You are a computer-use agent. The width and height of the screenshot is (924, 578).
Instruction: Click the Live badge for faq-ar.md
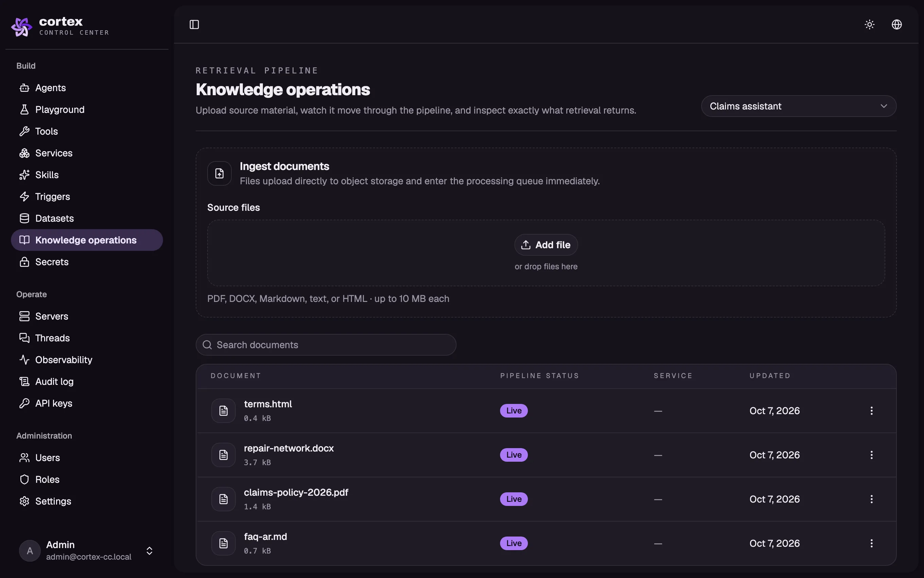(514, 544)
